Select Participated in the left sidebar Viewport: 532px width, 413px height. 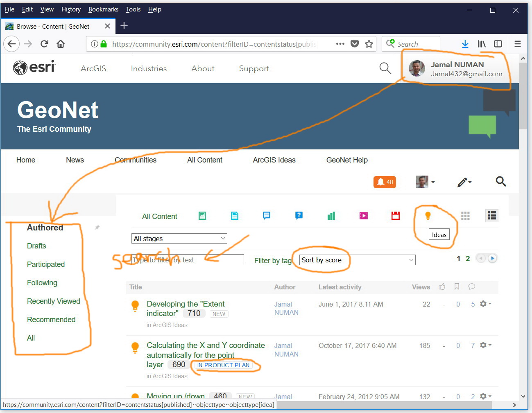46,264
